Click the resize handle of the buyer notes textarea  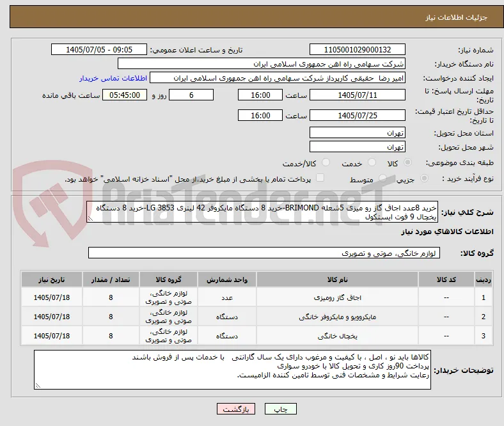[x=38, y=386]
